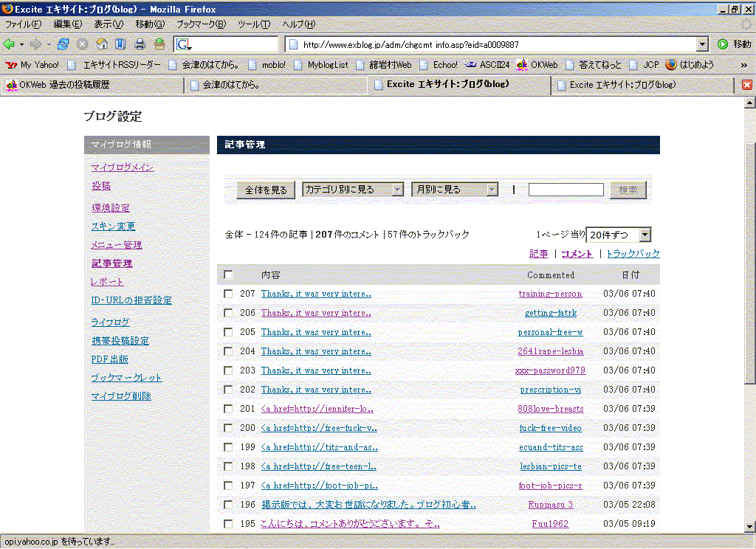This screenshot has width=756, height=549.
Task: Open the 舘岩村Web bookmark
Action: [384, 65]
